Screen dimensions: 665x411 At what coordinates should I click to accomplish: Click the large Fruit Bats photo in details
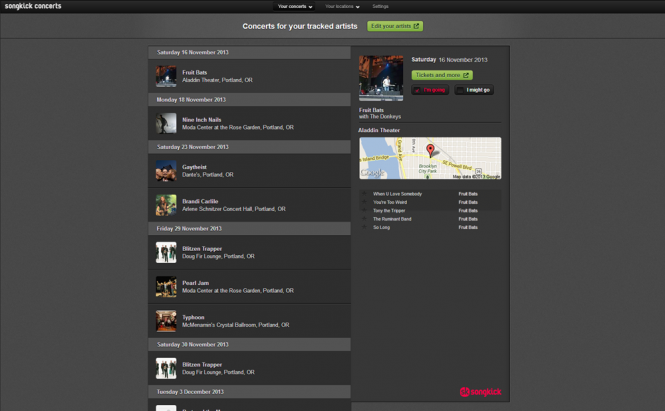point(381,78)
